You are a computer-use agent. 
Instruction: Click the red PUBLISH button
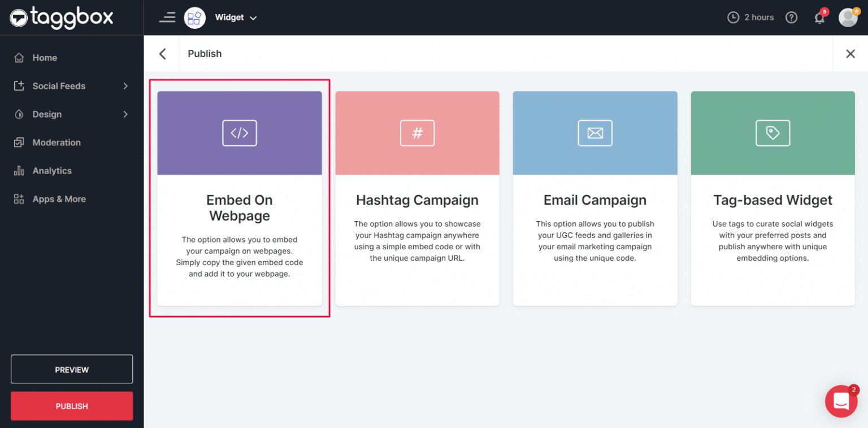(72, 405)
